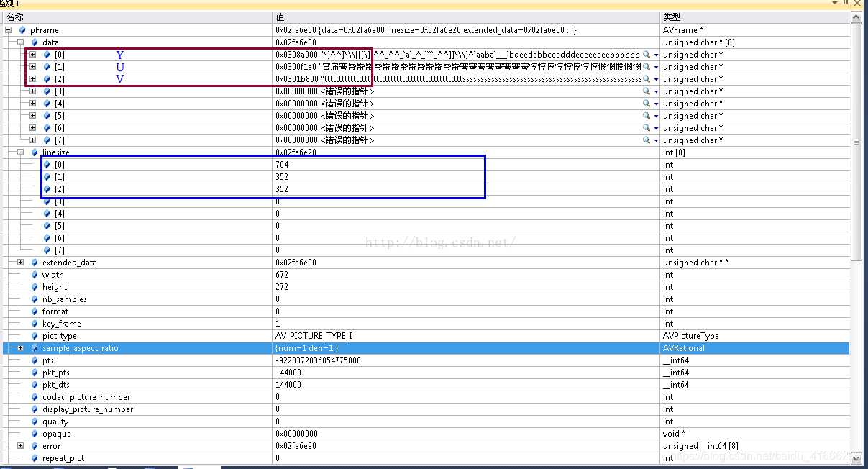Open visualizer dropdown arrow for data [7]
This screenshot has width=868, height=469.
point(656,140)
